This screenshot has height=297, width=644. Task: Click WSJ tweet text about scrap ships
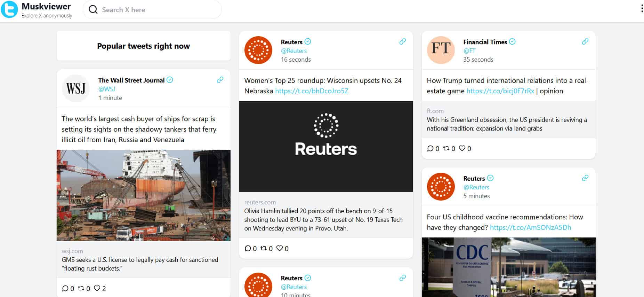[139, 129]
